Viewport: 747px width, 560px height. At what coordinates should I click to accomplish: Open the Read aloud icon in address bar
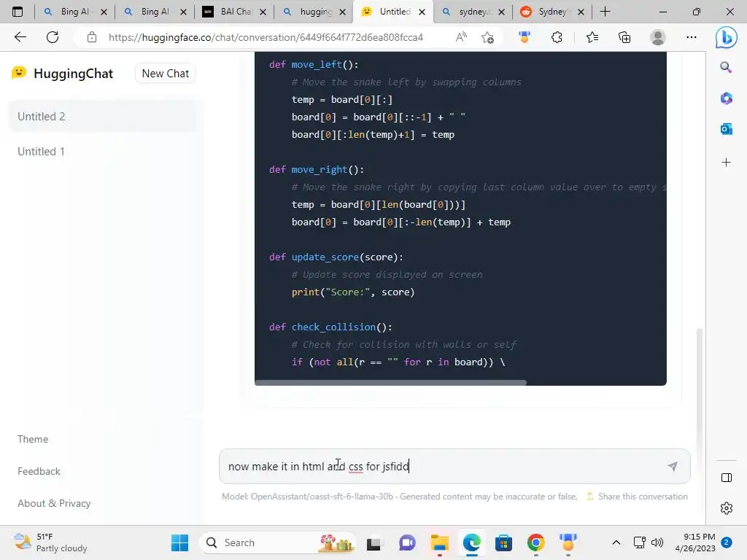461,37
